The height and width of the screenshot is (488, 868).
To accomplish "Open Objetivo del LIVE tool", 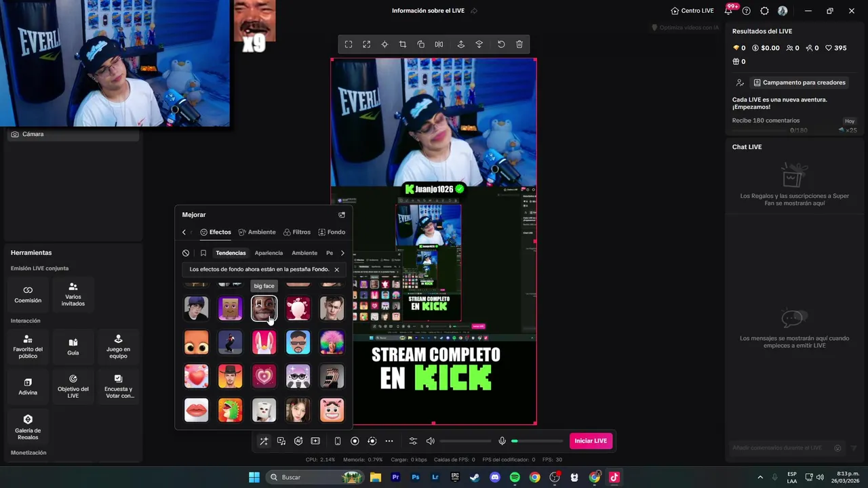I will tap(73, 386).
